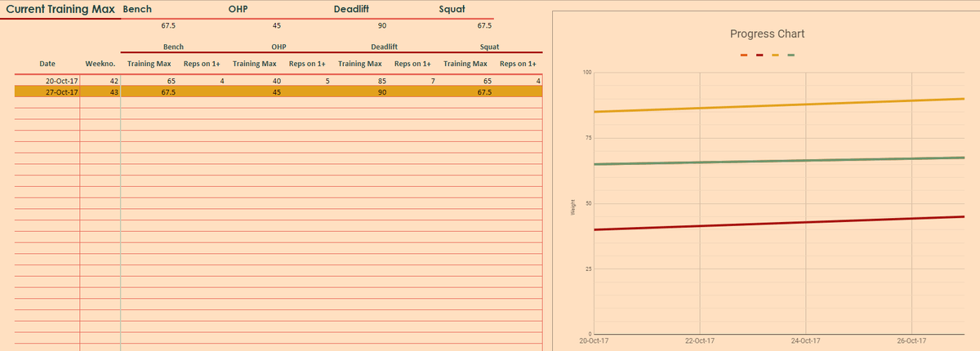The width and height of the screenshot is (980, 351).
Task: Click Deadlift reps value 7 in 20-Oct-17 row
Action: (433, 81)
